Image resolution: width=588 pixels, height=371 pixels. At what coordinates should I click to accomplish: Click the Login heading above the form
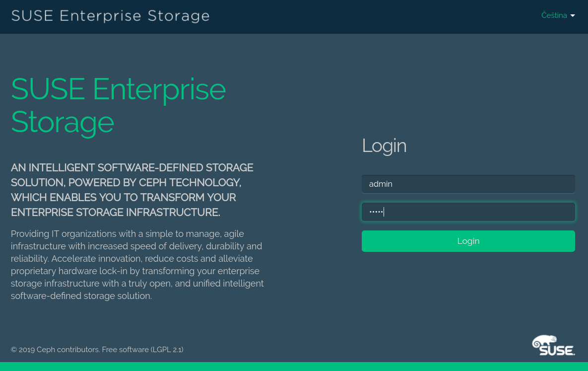[x=384, y=146]
